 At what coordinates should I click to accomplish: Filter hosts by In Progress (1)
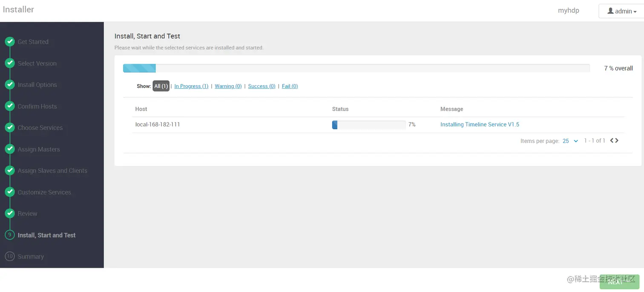[x=191, y=86]
